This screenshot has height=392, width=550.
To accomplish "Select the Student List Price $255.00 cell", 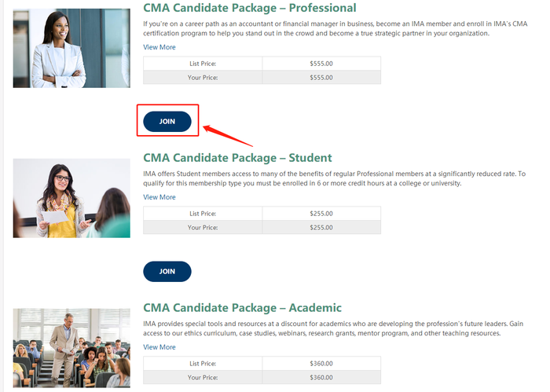I will [x=321, y=214].
